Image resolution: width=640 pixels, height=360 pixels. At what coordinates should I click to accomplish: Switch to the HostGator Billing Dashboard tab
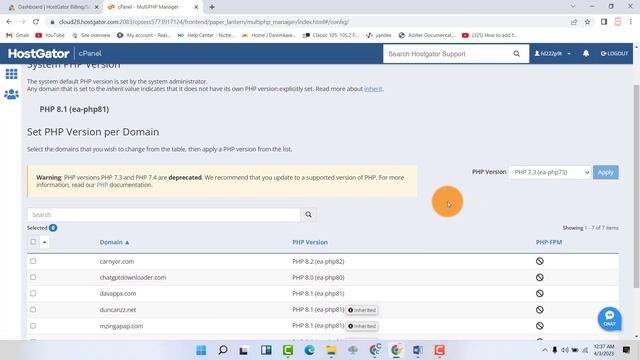pos(52,7)
